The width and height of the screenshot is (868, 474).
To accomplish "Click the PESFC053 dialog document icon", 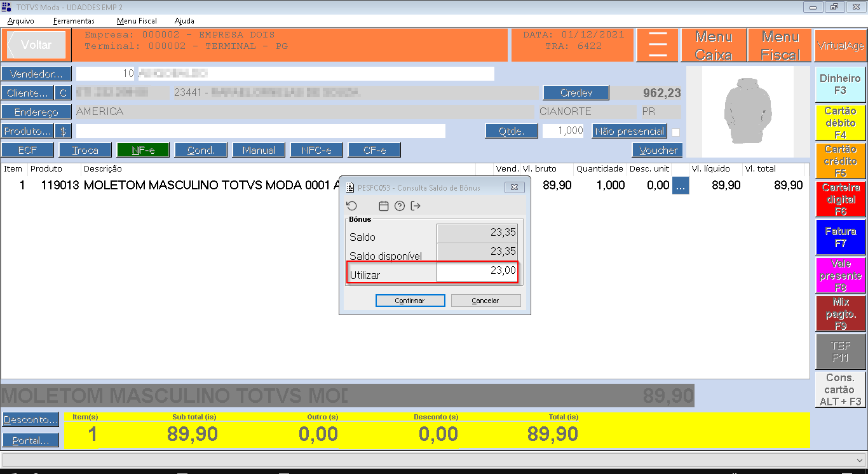I will click(x=349, y=187).
